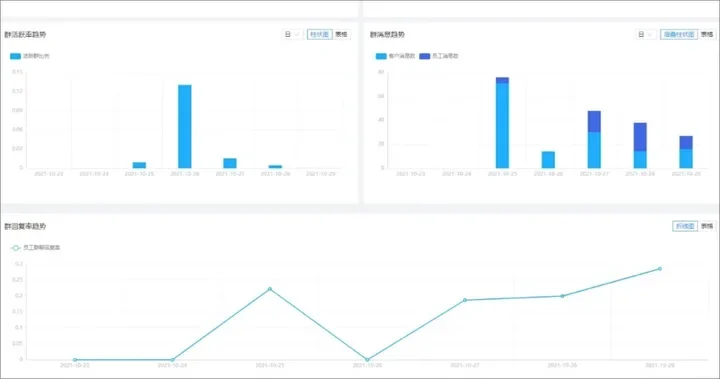Click the 2021-10-24 point on line chart
The height and width of the screenshot is (379, 720).
point(172,360)
